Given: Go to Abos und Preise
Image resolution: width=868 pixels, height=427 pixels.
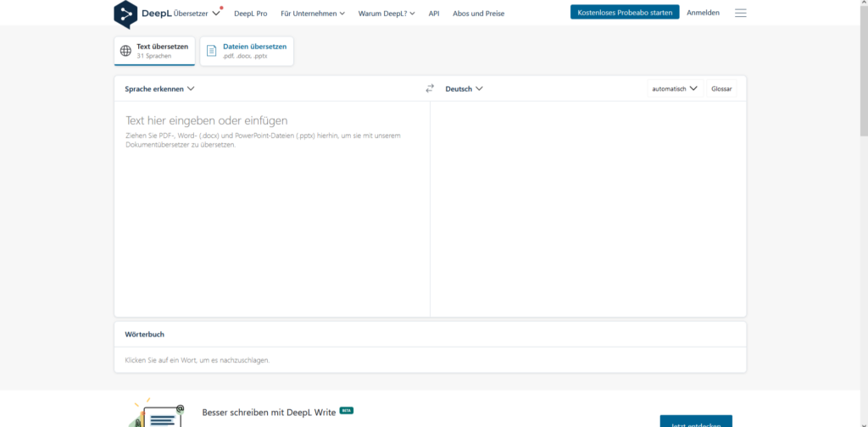Looking at the screenshot, I should pyautogui.click(x=478, y=14).
